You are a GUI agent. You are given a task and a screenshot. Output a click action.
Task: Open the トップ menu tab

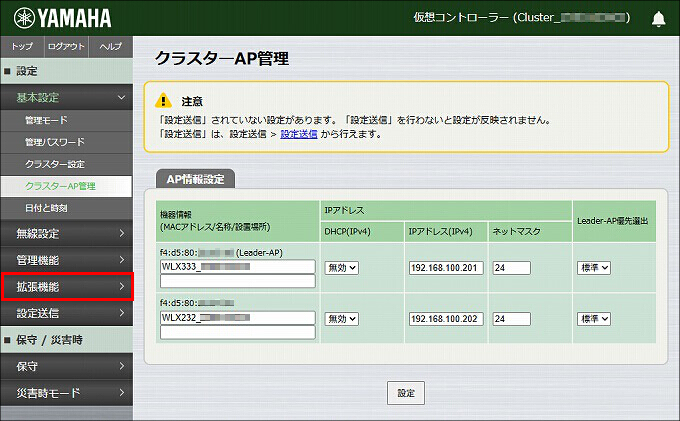pos(22,46)
